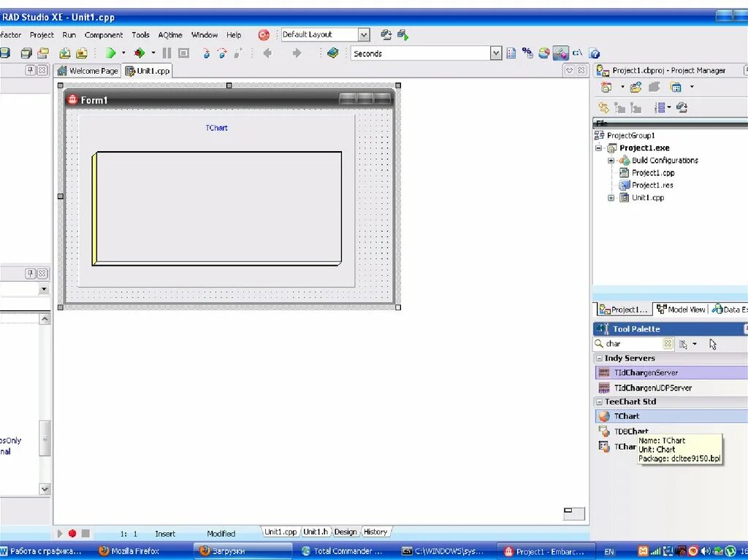Click the EN language indicator in taskbar
Screen dimensions: 748x560
point(609,551)
